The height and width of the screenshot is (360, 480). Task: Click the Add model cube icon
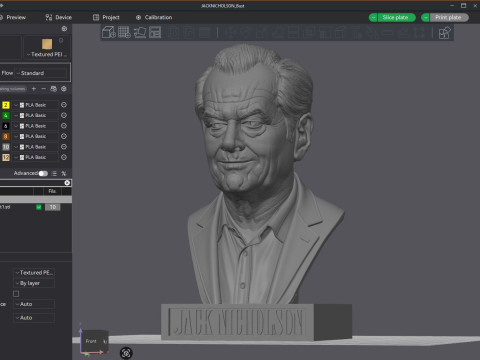[x=109, y=32]
